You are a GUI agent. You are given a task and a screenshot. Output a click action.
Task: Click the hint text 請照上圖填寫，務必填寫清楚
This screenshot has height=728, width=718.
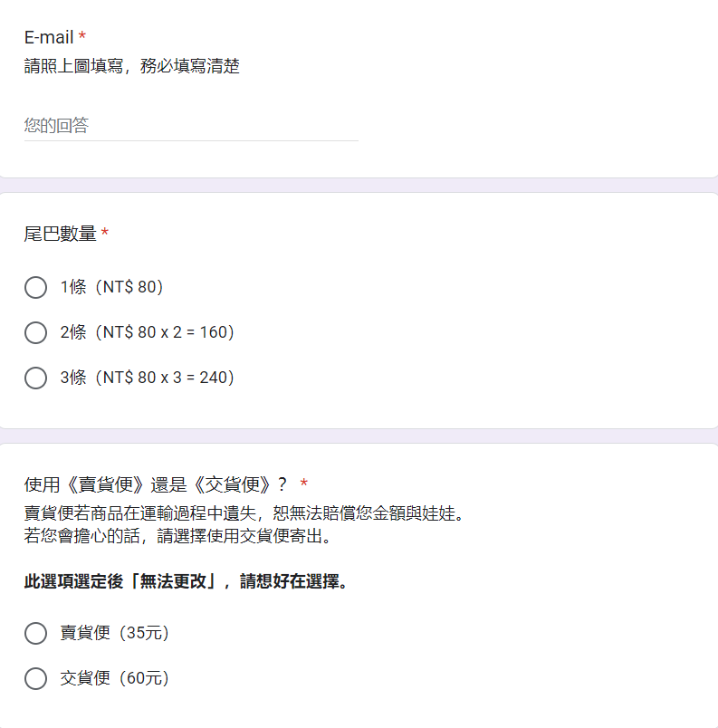coord(132,66)
